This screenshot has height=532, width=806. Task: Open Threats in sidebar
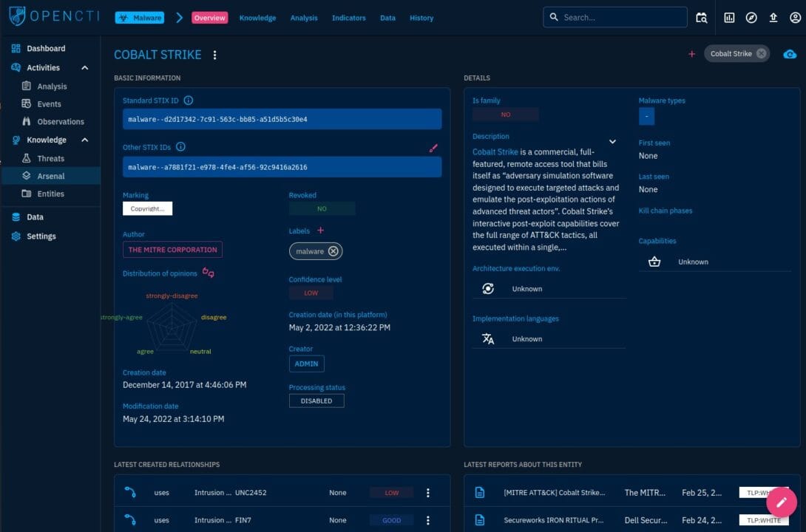(50, 159)
